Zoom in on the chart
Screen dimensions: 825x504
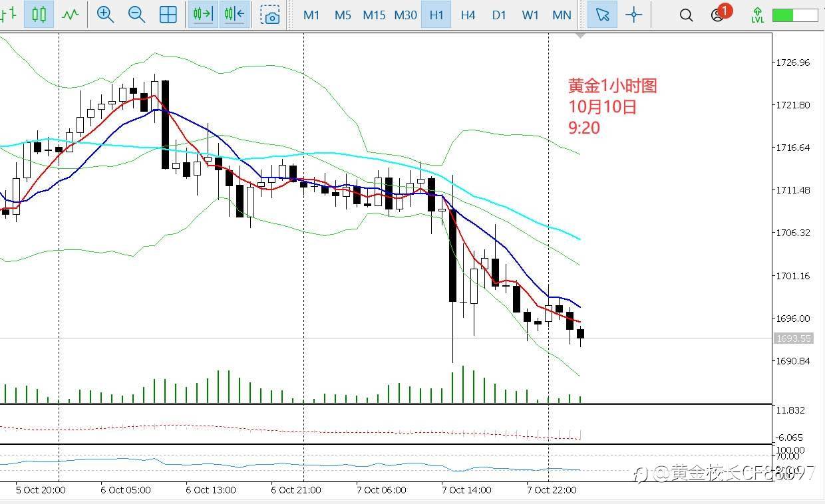[105, 15]
